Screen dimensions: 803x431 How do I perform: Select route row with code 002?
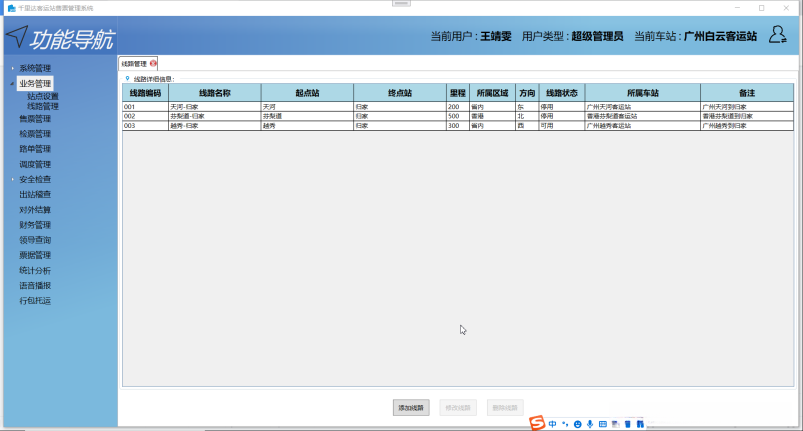click(458, 116)
